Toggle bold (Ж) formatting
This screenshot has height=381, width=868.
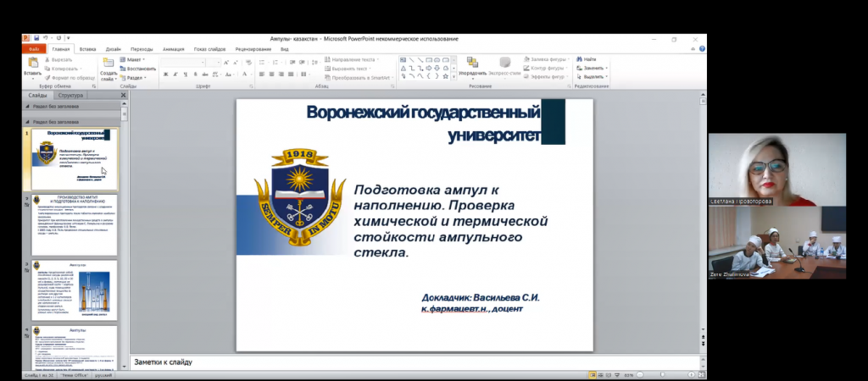point(165,75)
